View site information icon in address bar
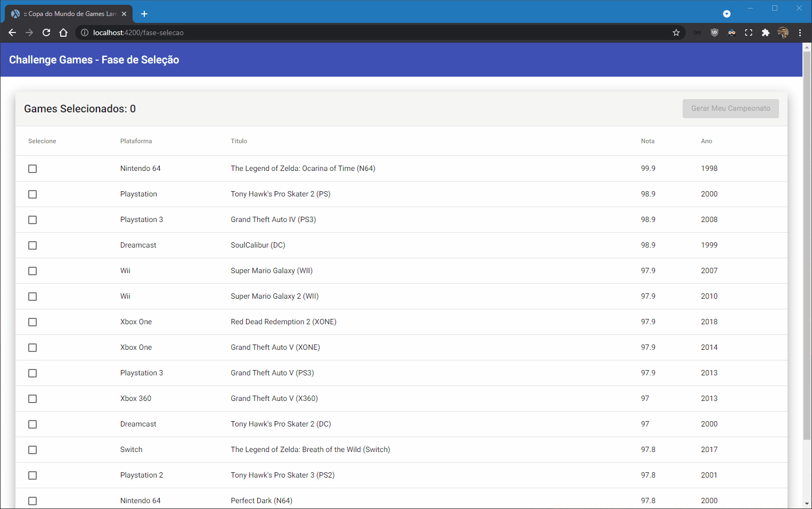 84,32
